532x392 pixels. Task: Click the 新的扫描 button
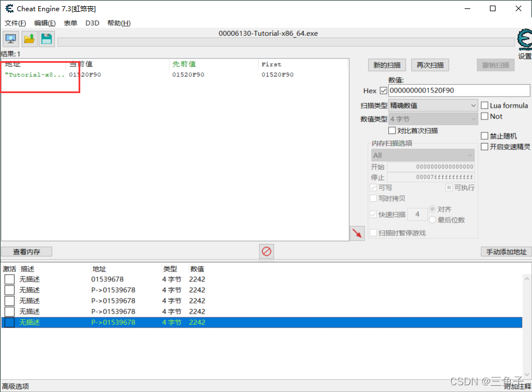click(387, 65)
